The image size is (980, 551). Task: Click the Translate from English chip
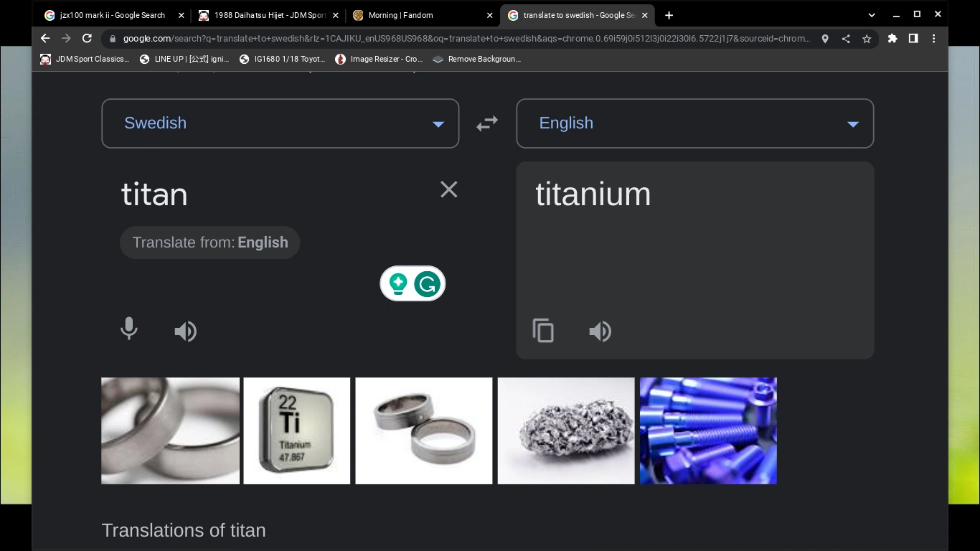(209, 242)
